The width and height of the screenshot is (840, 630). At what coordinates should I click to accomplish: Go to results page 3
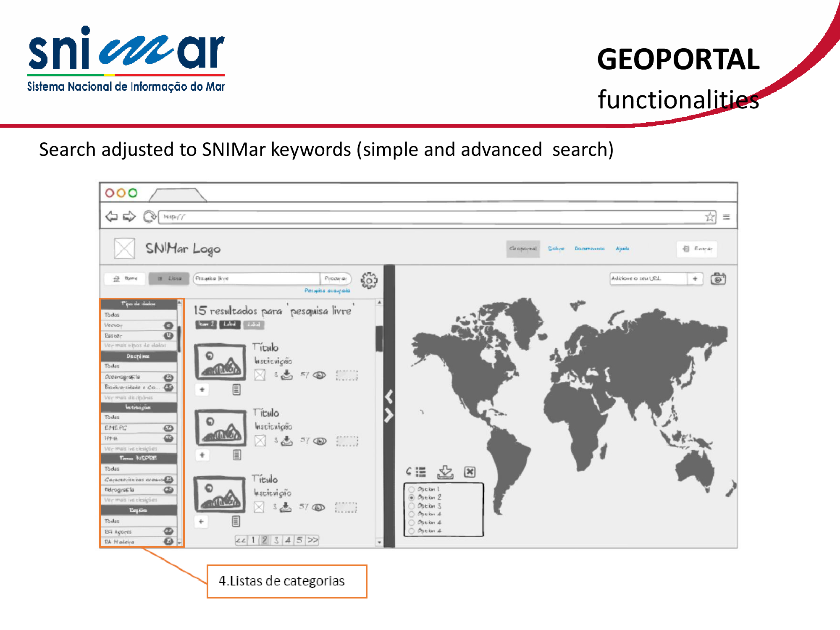click(x=276, y=540)
